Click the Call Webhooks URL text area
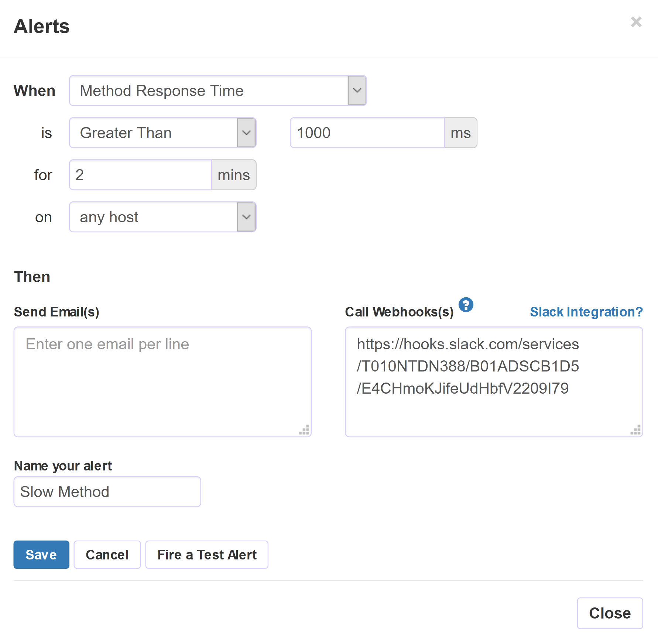The height and width of the screenshot is (644, 658). [x=494, y=382]
